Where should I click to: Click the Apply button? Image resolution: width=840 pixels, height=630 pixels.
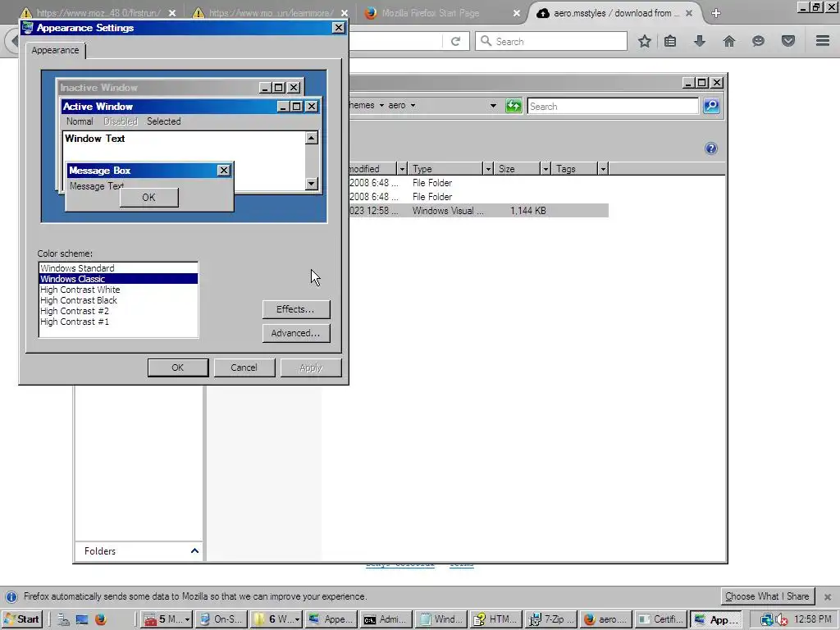coord(311,367)
